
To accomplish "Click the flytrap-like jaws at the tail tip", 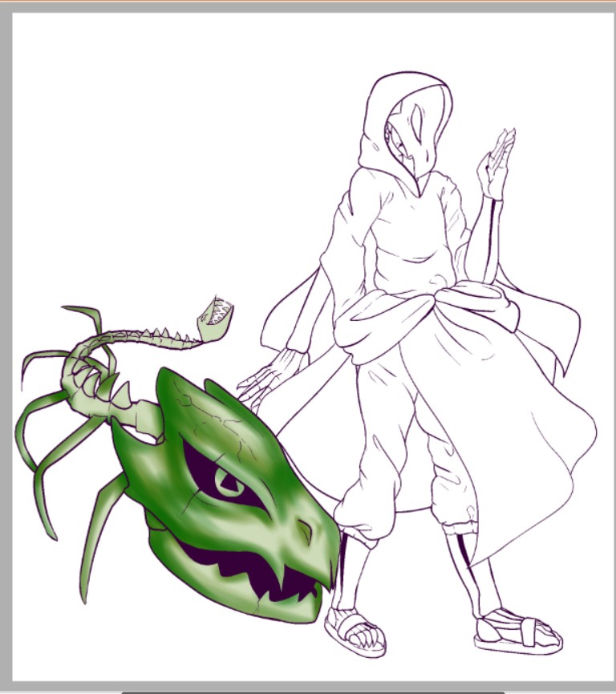I will click(x=216, y=313).
